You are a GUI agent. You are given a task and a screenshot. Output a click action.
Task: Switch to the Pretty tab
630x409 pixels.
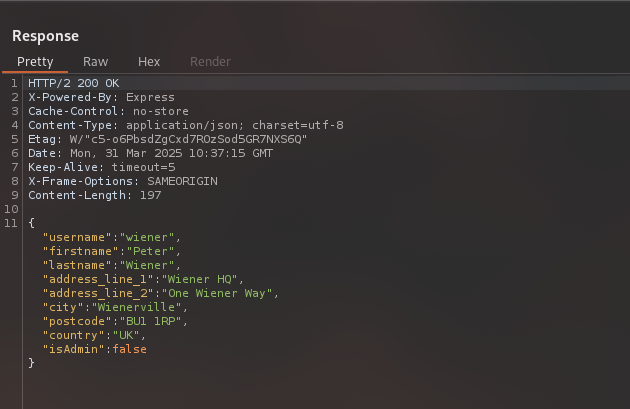[35, 62]
